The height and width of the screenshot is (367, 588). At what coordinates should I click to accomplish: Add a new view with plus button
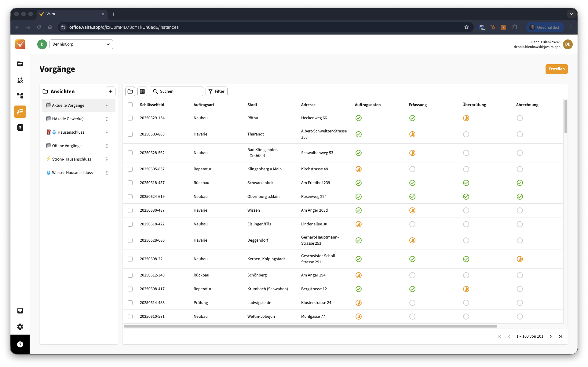pyautogui.click(x=111, y=91)
